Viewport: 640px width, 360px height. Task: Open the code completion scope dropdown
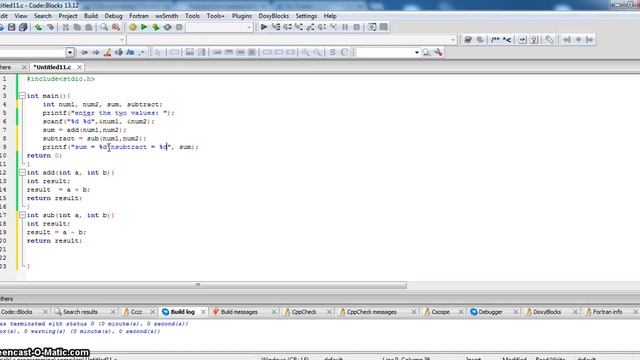[122, 40]
